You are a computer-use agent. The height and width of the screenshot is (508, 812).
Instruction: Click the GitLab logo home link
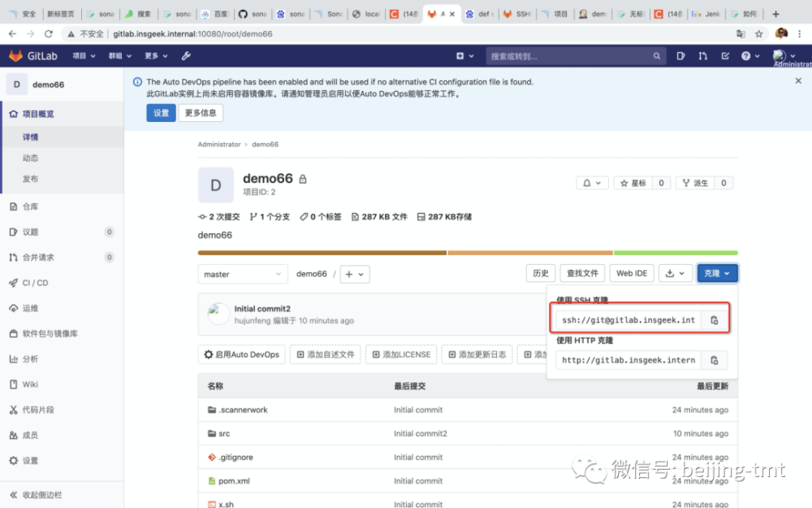pyautogui.click(x=33, y=56)
